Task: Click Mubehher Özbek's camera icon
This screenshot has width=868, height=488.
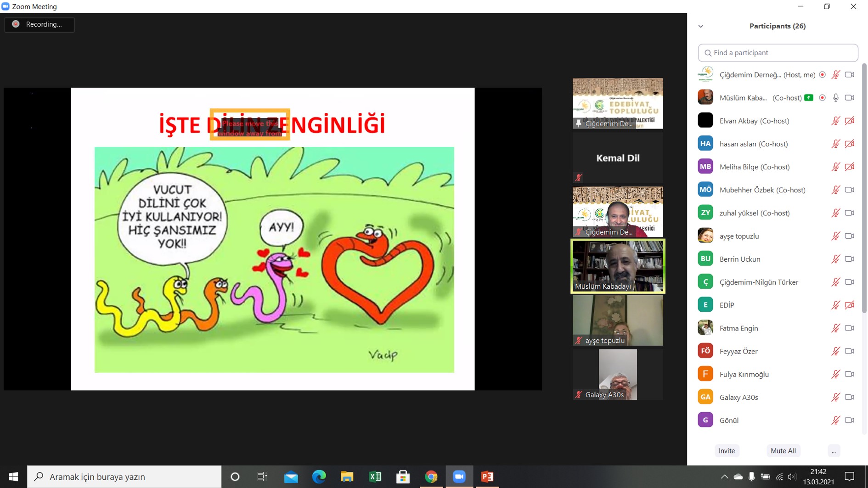Action: [x=850, y=190]
